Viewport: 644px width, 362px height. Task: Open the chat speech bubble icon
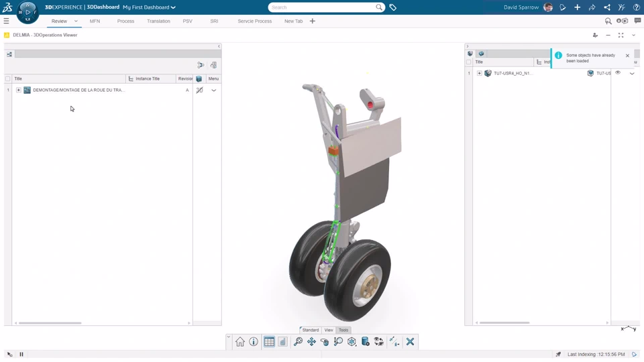[x=637, y=21]
